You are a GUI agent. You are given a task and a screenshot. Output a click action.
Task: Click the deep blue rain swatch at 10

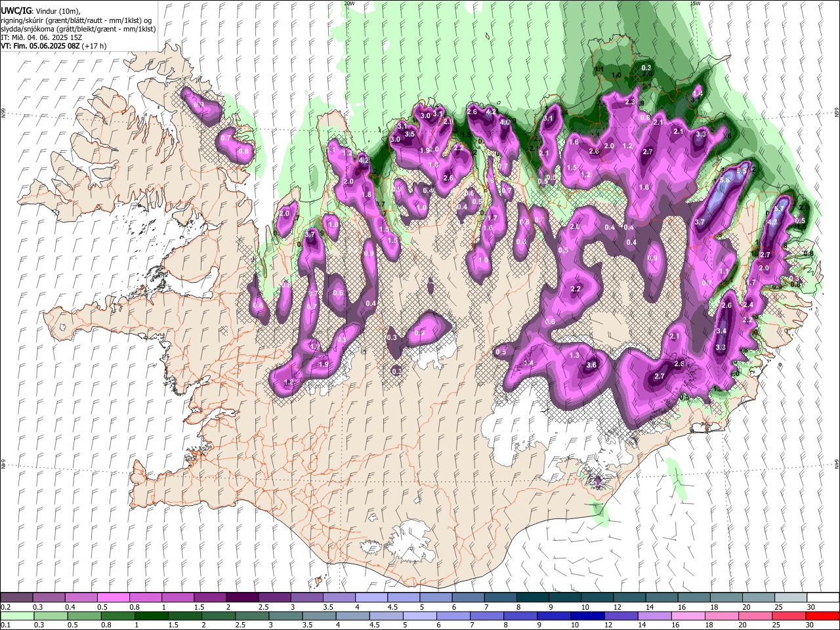click(586, 616)
